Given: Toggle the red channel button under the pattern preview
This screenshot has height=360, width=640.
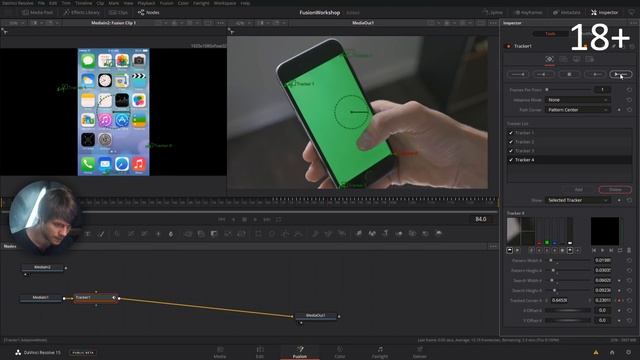Looking at the screenshot, I should tap(539, 250).
